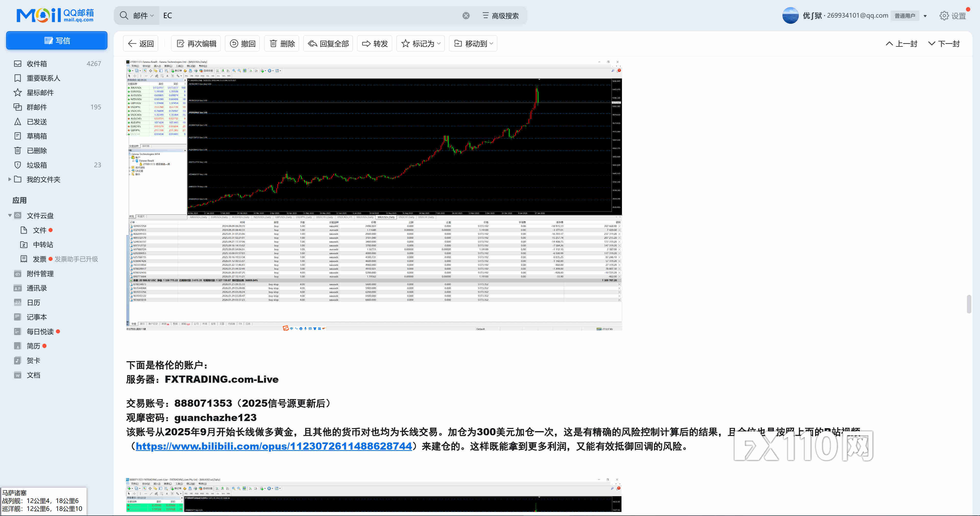Go back with the 返回 button

(141, 43)
